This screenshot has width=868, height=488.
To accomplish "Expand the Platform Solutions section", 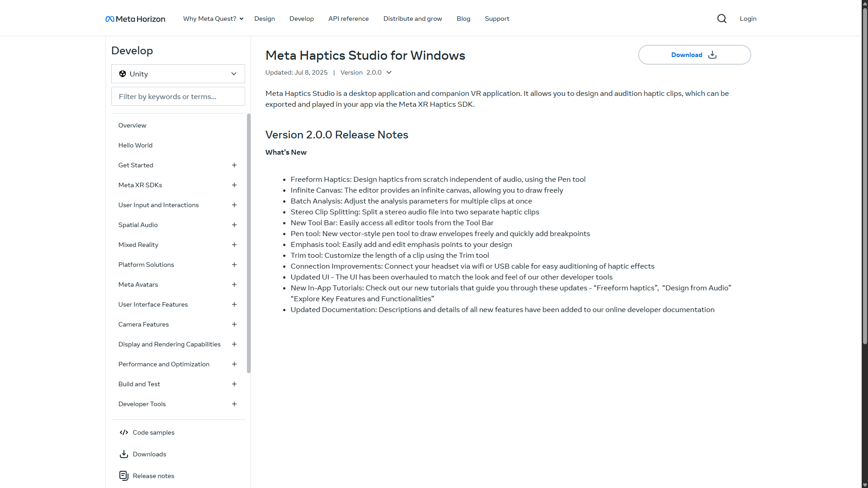I will point(234,265).
